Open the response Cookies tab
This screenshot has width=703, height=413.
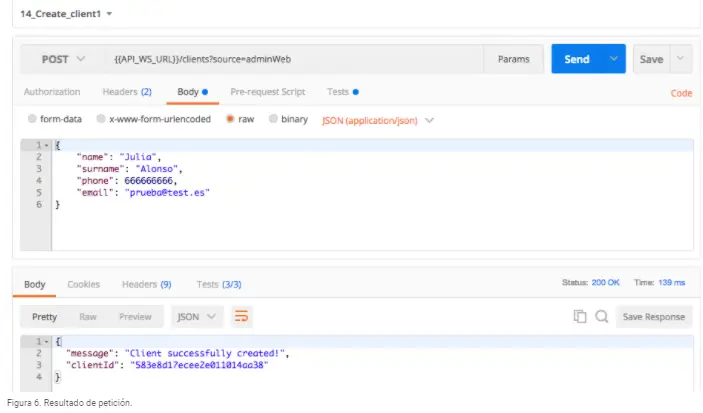point(83,284)
